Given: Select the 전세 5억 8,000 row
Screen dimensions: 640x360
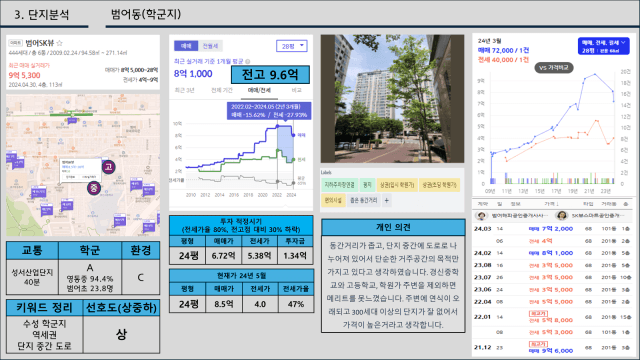Looking at the screenshot, I should pyautogui.click(x=553, y=317).
